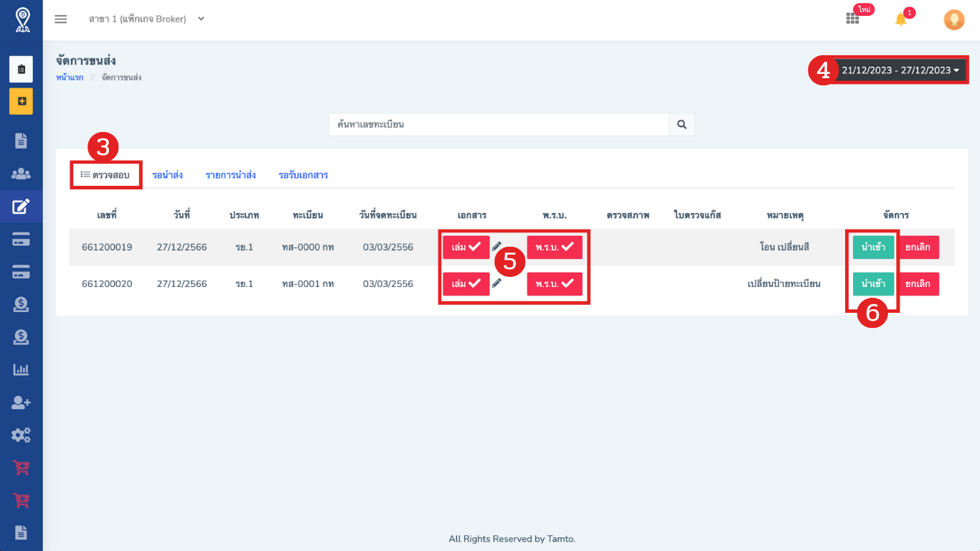This screenshot has height=551, width=980.
Task: Select the number 661200020 cell
Action: [107, 283]
